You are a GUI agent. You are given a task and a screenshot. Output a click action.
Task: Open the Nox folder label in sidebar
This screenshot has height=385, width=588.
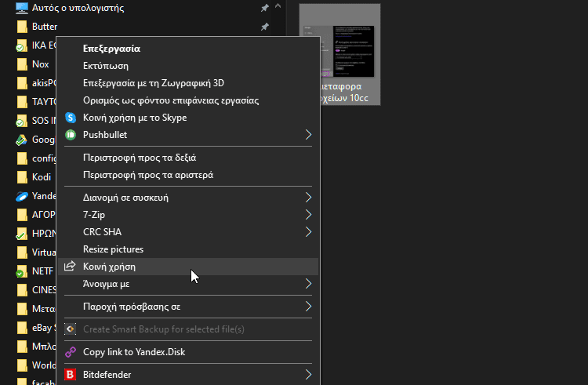[x=41, y=64]
